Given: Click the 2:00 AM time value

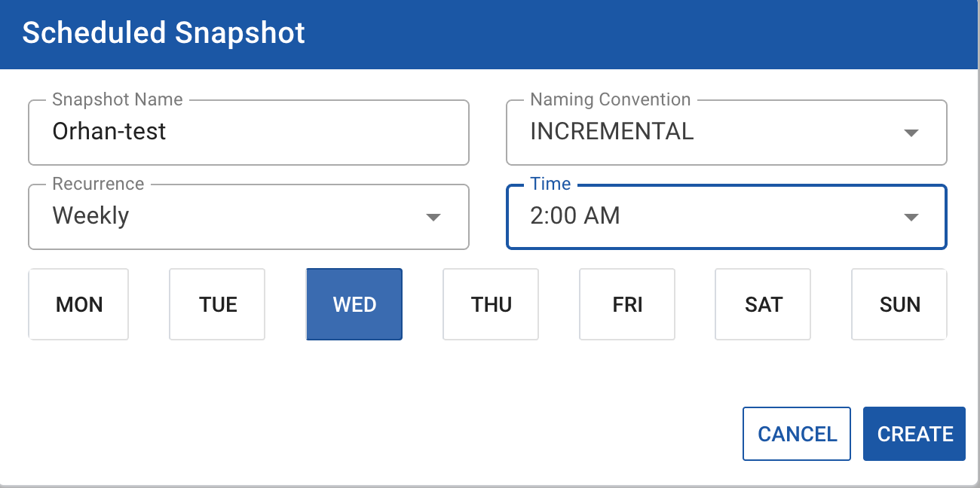Looking at the screenshot, I should tap(575, 216).
